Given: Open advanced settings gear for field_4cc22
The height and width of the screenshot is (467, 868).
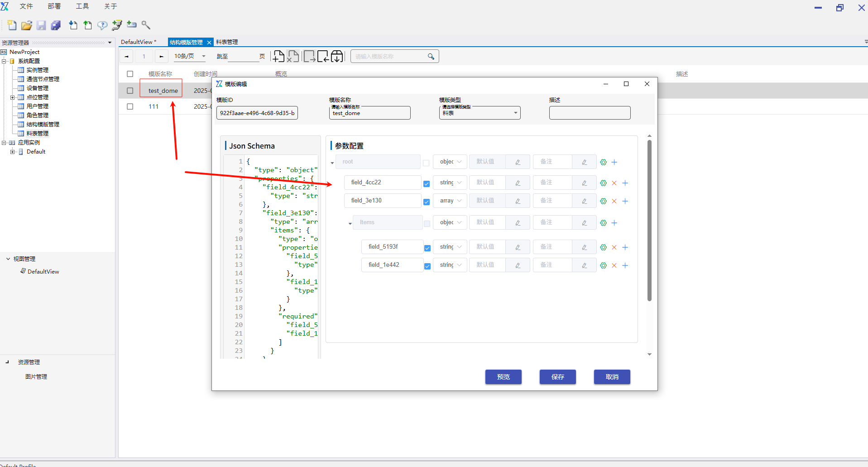Looking at the screenshot, I should 603,183.
